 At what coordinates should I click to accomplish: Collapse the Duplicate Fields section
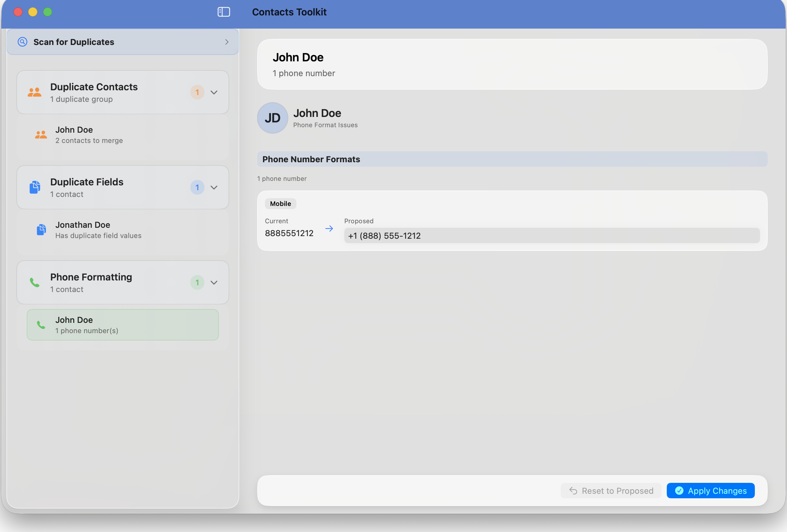tap(214, 187)
